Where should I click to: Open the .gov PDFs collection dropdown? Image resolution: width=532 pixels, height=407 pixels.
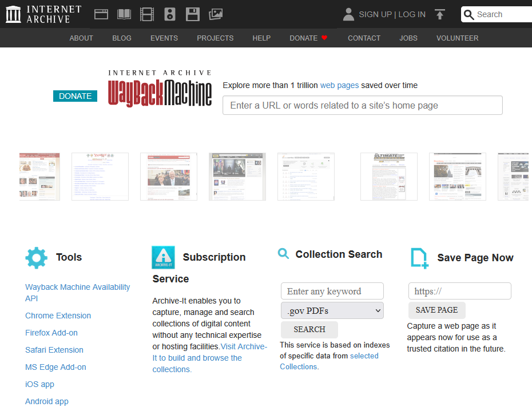(x=332, y=310)
